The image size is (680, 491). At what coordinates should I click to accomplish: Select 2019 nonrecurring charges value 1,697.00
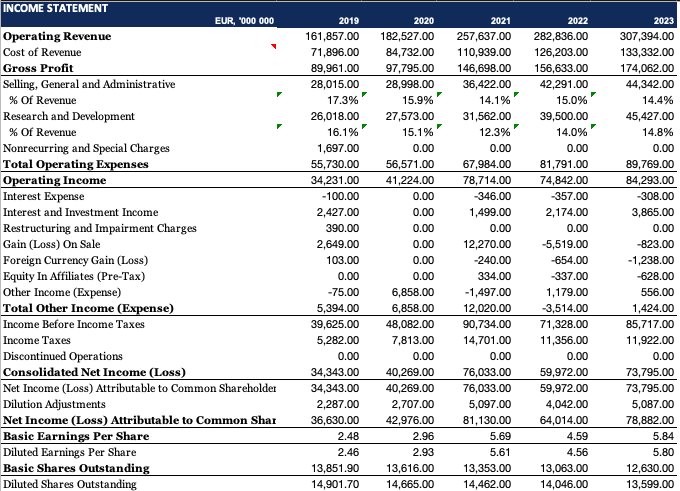click(338, 149)
